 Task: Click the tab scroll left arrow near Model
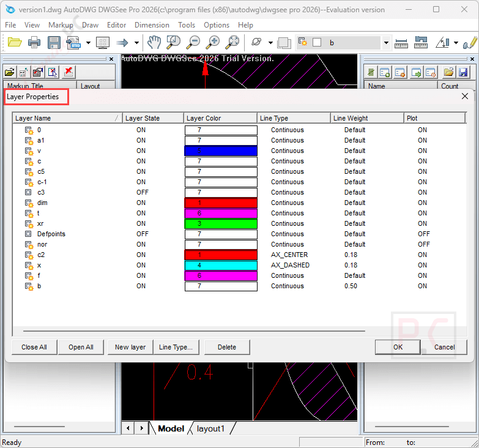click(x=128, y=428)
